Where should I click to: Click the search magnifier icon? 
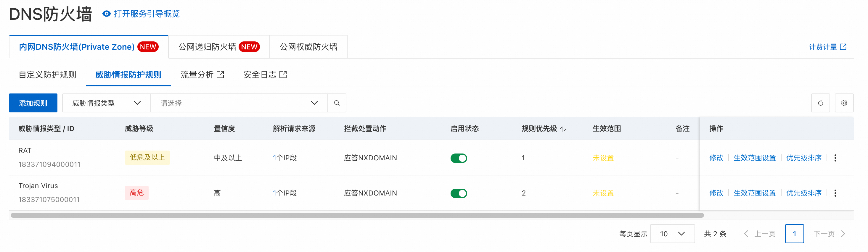point(337,103)
